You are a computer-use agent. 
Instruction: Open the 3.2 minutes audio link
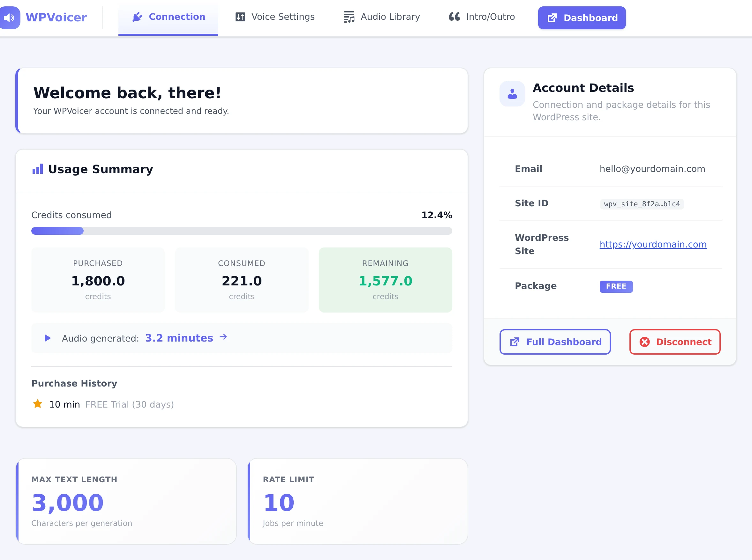click(179, 338)
